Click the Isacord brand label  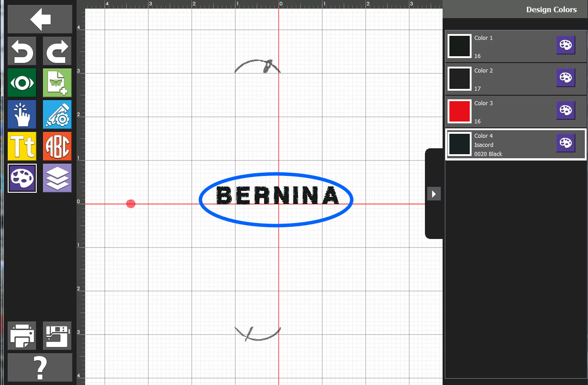tap(484, 145)
